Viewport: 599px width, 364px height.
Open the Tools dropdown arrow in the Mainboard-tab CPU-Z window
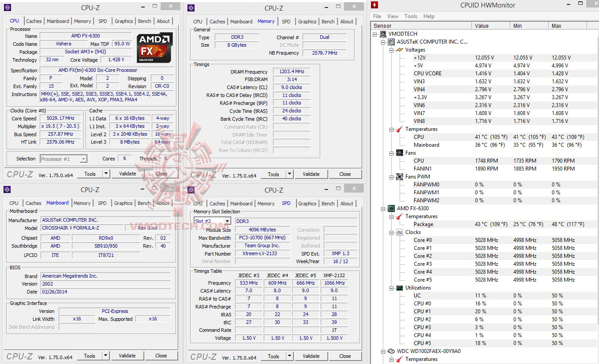point(105,356)
